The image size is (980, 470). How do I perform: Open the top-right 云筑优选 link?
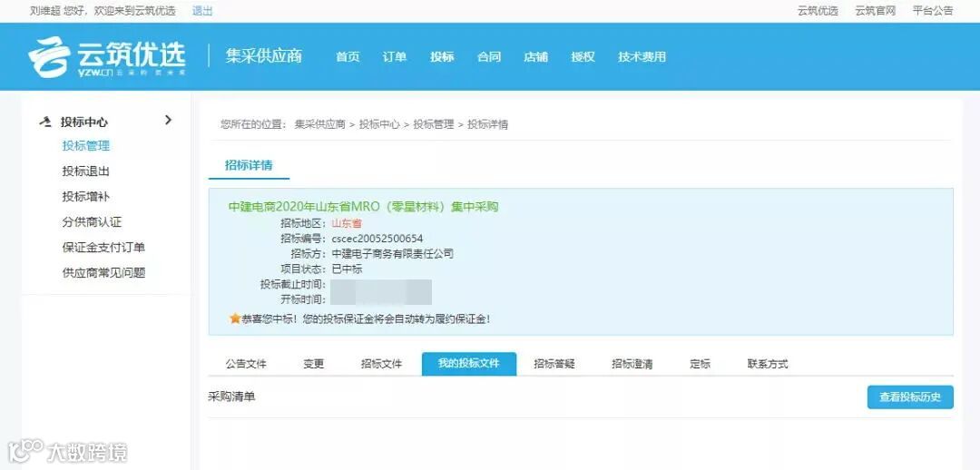(x=818, y=11)
